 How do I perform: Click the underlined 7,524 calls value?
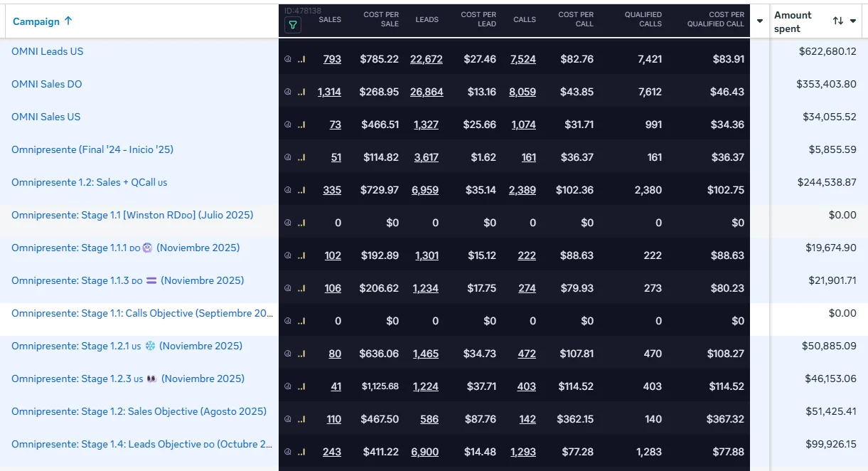(523, 59)
